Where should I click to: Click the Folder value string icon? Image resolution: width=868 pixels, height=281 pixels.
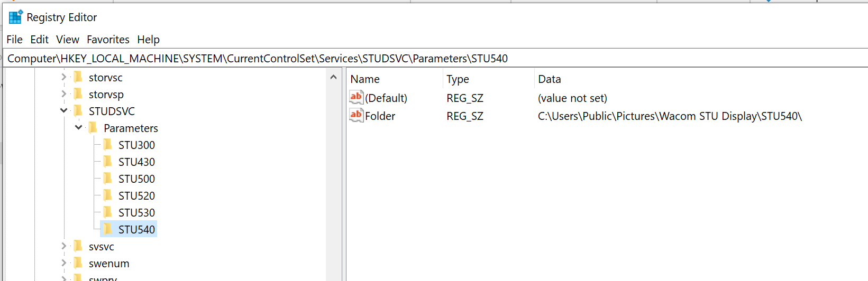pyautogui.click(x=357, y=115)
